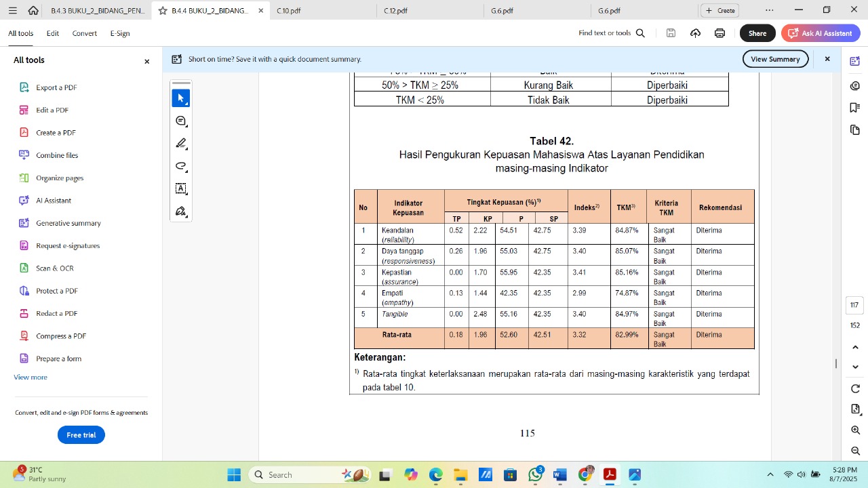Choose the Fill & Sign pen tool
The width and height of the screenshot is (868, 488).
coord(181,211)
